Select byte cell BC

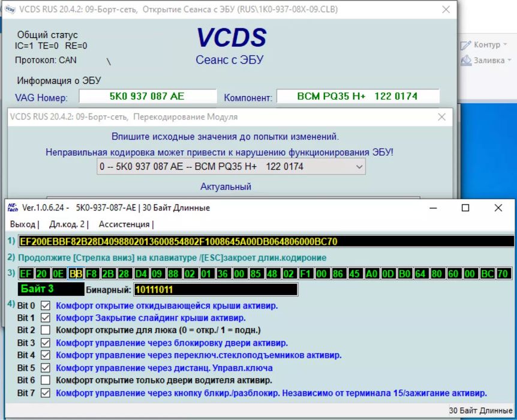point(488,274)
